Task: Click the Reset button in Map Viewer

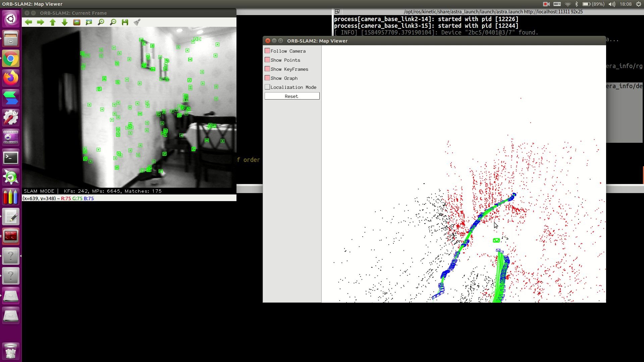Action: (x=292, y=96)
